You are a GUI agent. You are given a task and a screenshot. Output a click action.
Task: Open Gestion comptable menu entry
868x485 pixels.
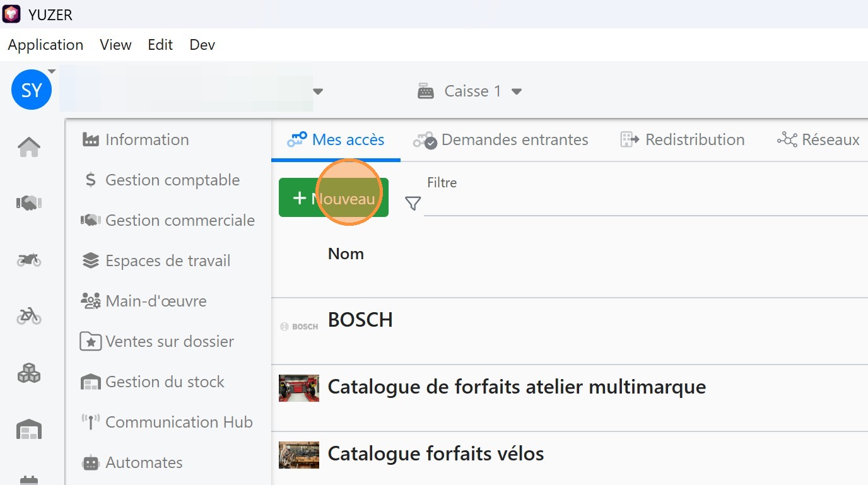coord(172,180)
